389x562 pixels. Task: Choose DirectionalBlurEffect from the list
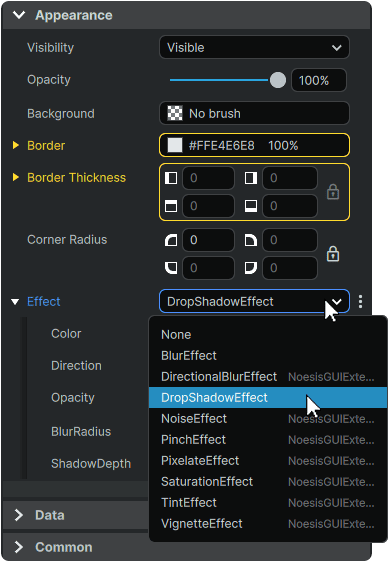(x=268, y=376)
